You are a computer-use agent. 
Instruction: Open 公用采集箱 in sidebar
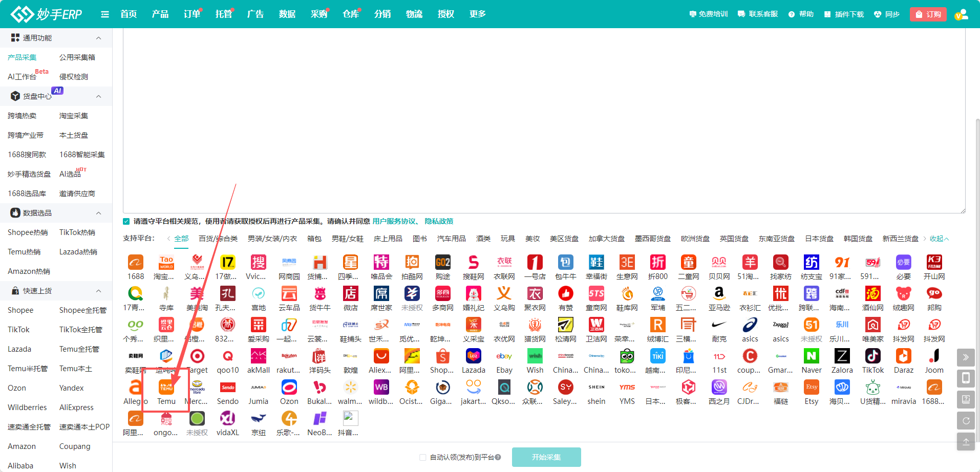tap(77, 57)
